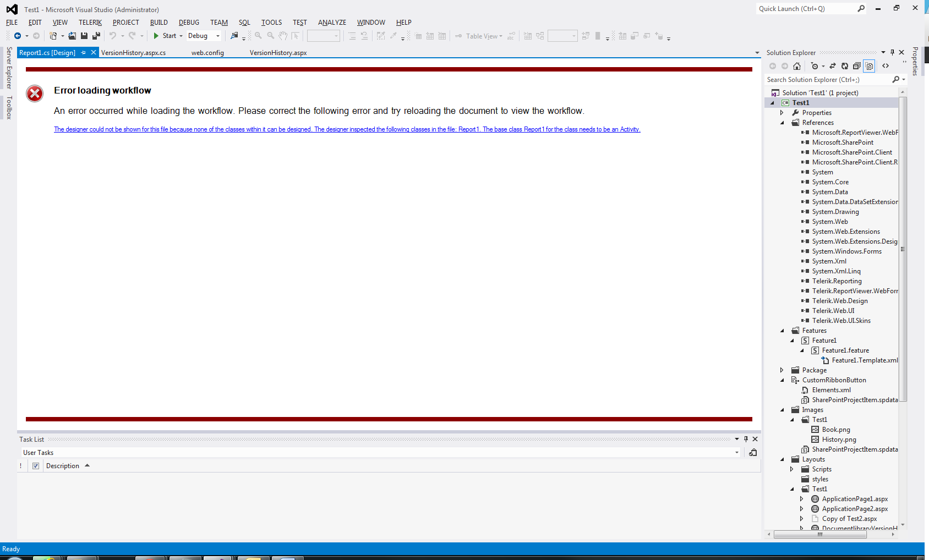
Task: Click the Visual Studio logo in title bar
Action: tap(12, 9)
